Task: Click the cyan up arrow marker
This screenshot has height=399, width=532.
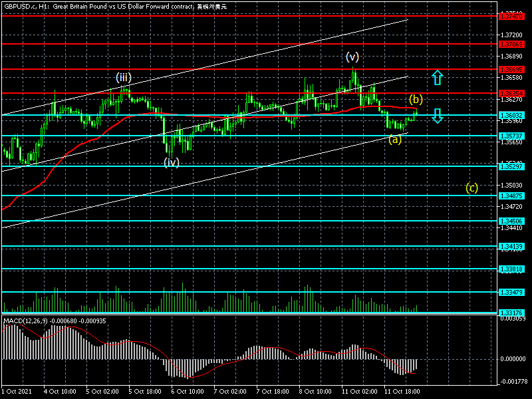Action: tap(437, 78)
